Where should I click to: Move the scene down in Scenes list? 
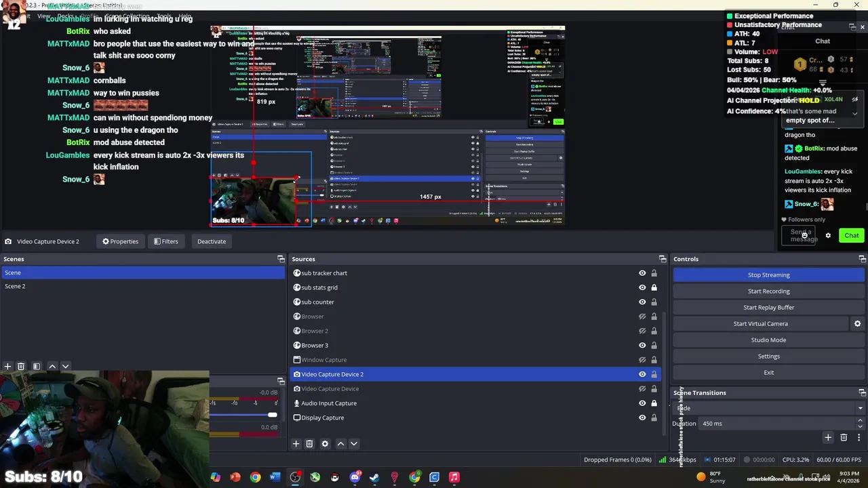click(65, 366)
